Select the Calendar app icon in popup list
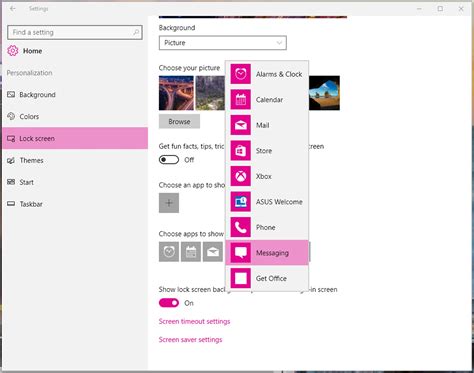The width and height of the screenshot is (474, 373). coord(240,99)
